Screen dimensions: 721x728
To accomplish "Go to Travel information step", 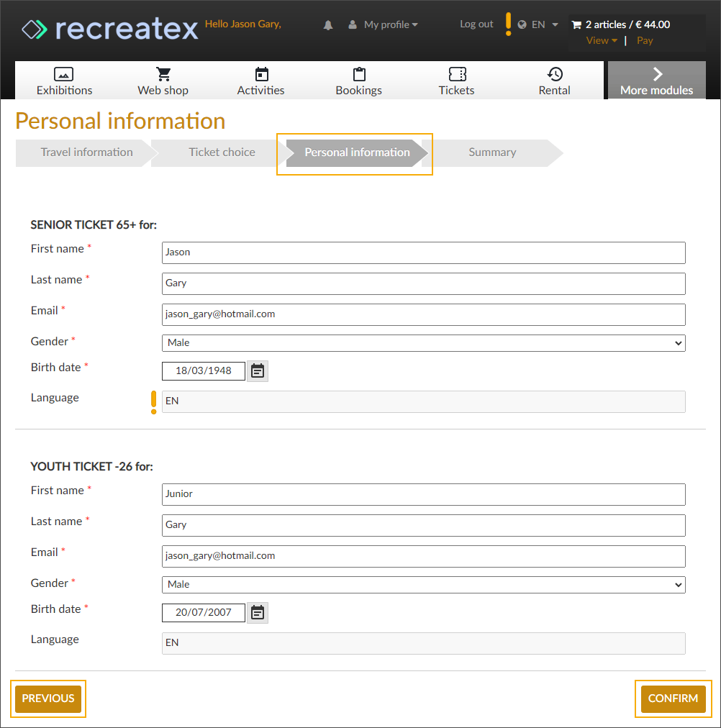I will click(x=86, y=153).
